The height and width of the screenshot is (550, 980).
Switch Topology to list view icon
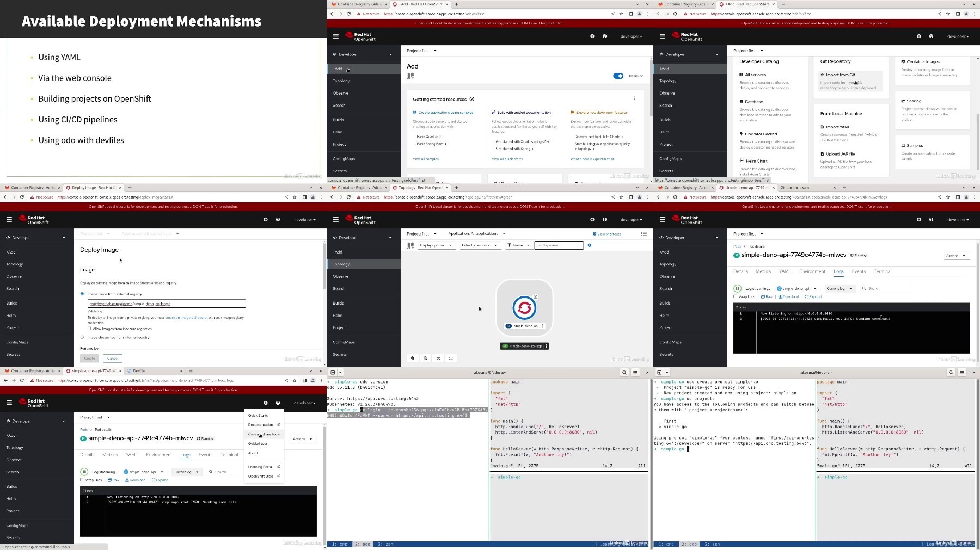tap(644, 234)
